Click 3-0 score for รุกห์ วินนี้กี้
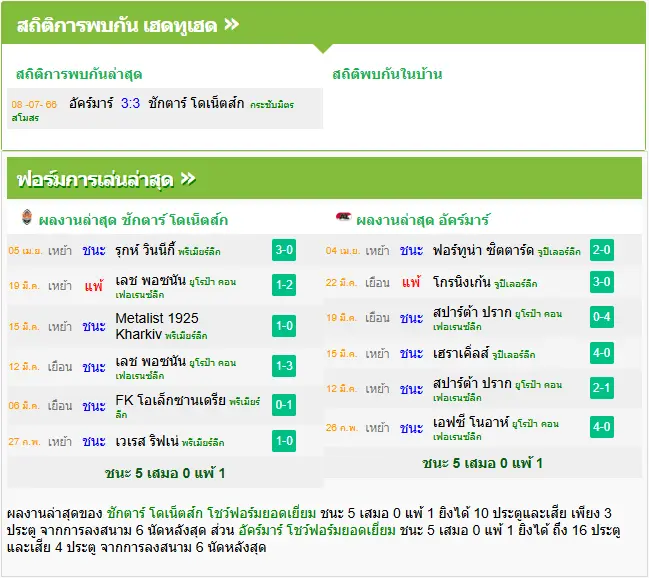Screen dimensions: 649x578 coord(284,250)
